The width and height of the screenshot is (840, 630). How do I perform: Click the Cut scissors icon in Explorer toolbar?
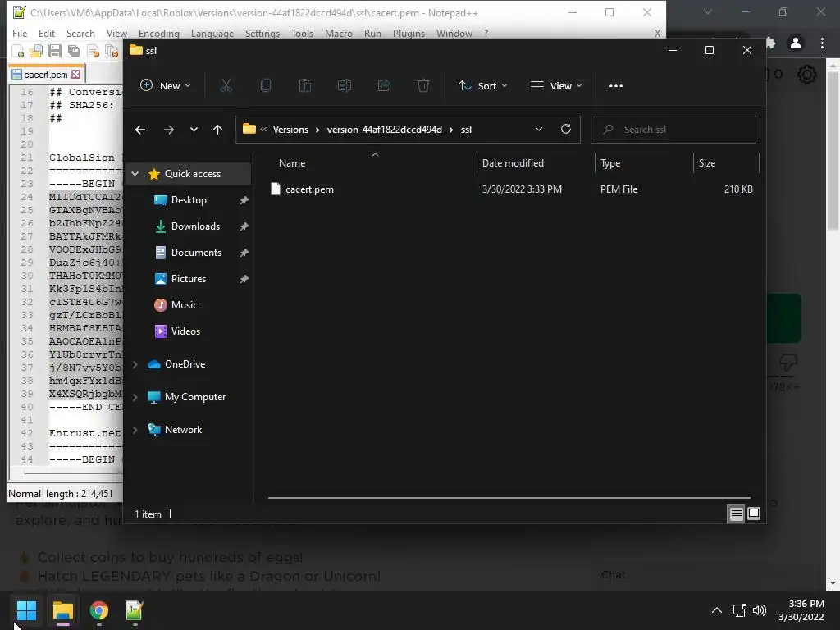[226, 85]
